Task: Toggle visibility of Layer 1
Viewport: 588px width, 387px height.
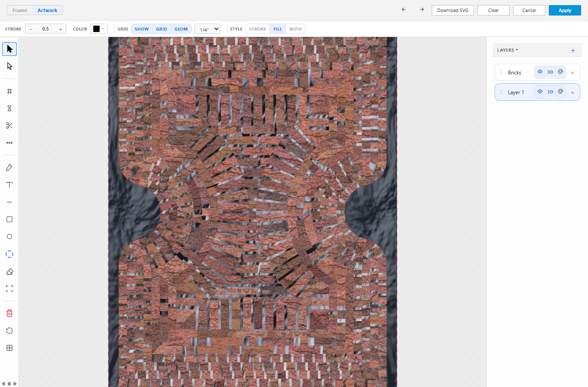Action: 540,92
